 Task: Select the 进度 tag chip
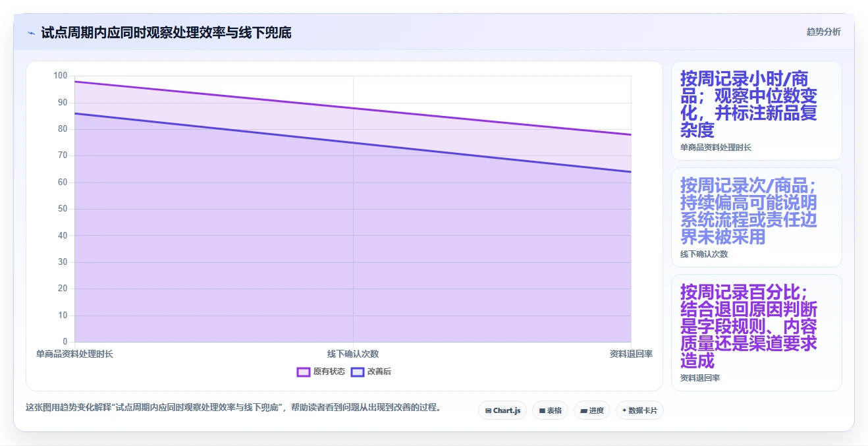[x=592, y=410]
